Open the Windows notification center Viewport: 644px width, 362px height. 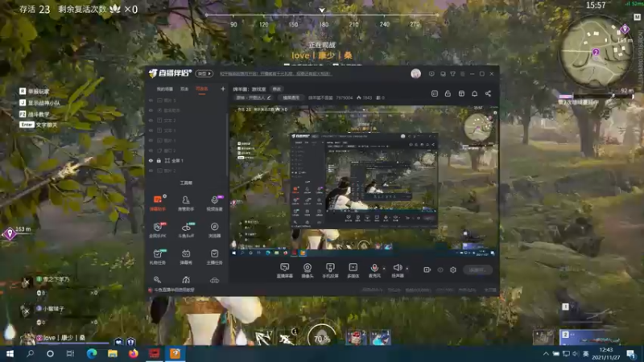point(631,353)
